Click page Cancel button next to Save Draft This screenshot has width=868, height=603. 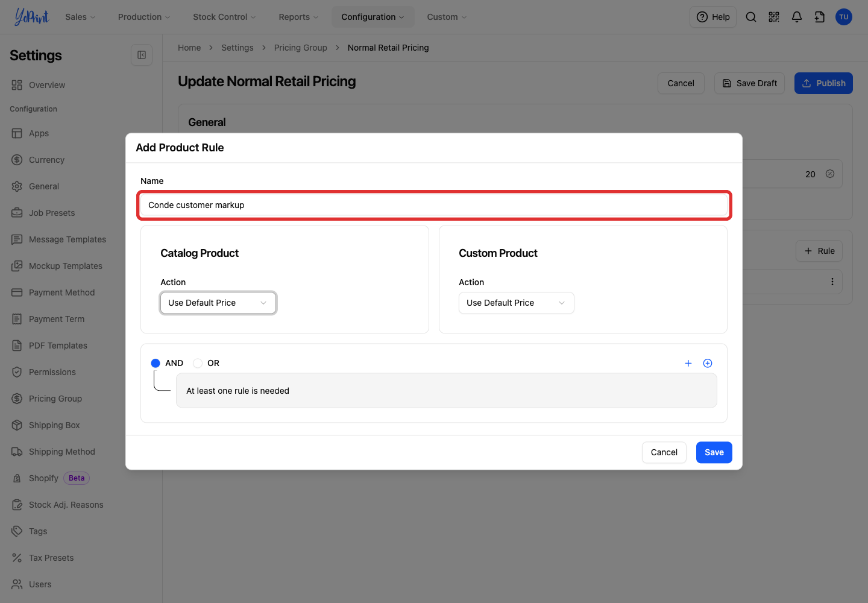681,83
